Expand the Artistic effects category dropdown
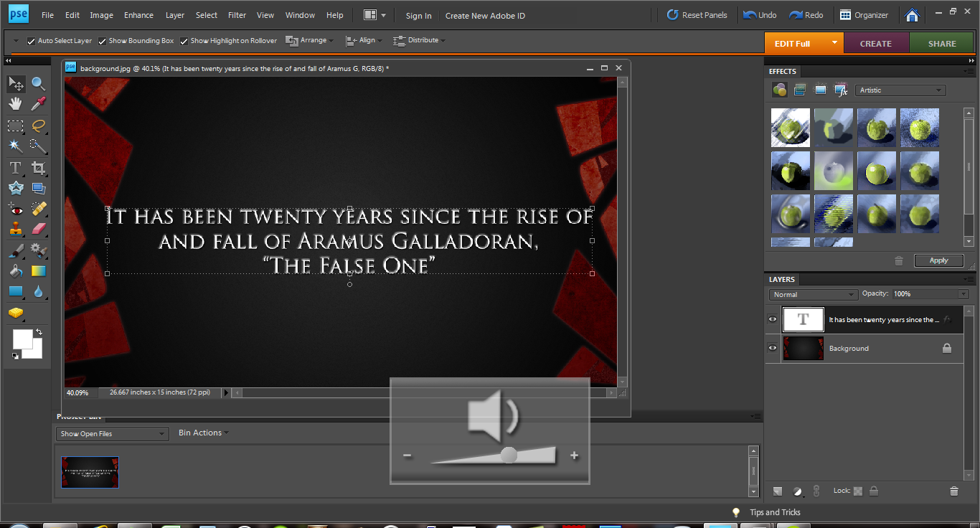Screen dimensions: 980x528 pyautogui.click(x=900, y=90)
